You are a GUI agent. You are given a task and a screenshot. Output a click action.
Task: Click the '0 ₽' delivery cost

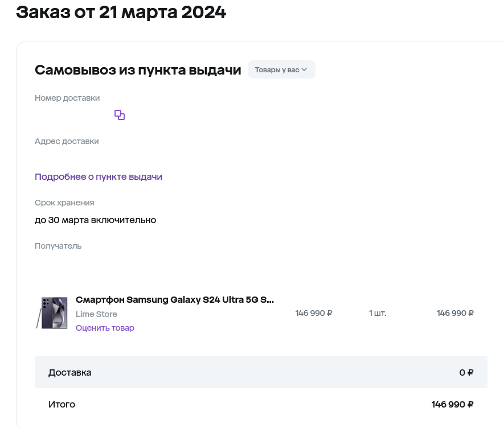click(466, 372)
